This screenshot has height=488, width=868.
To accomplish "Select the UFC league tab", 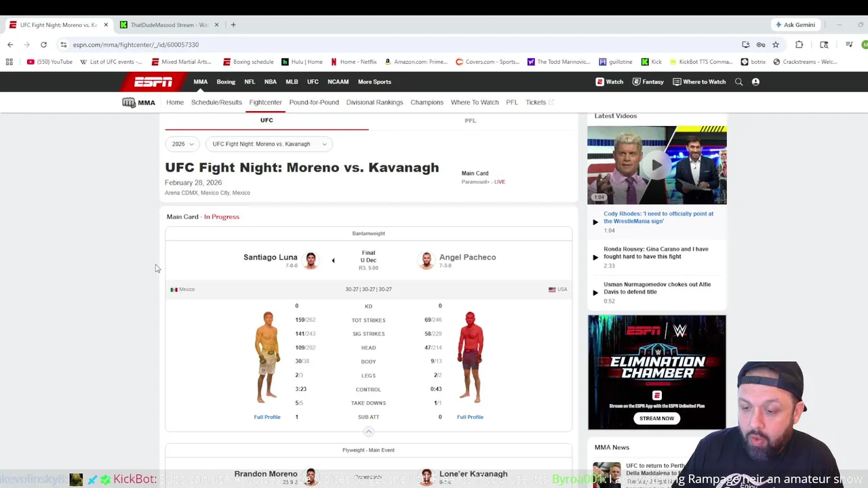I will 267,121.
